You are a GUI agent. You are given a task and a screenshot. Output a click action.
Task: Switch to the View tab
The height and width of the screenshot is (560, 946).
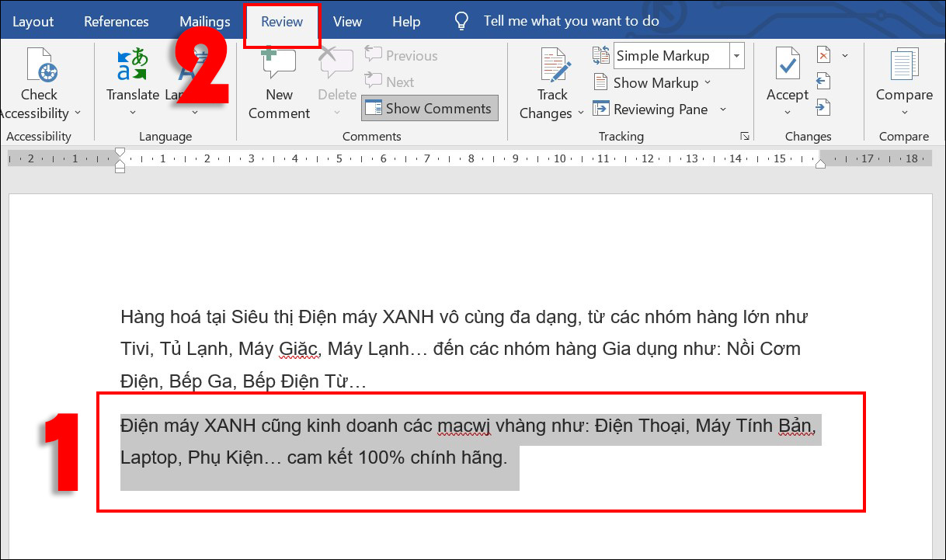[347, 22]
